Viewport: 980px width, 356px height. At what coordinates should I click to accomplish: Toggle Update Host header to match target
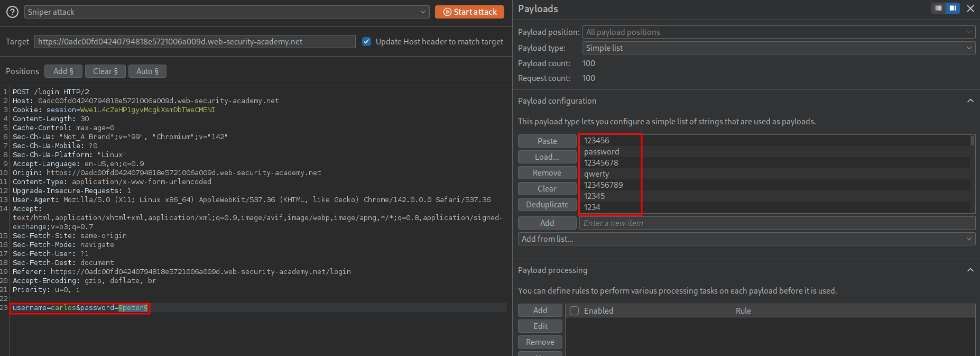366,41
